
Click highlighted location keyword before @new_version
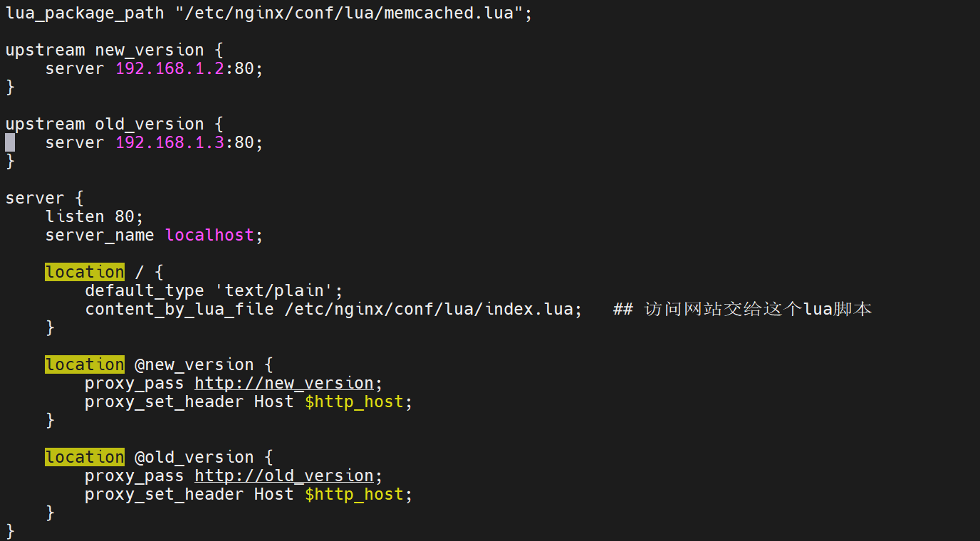[85, 364]
